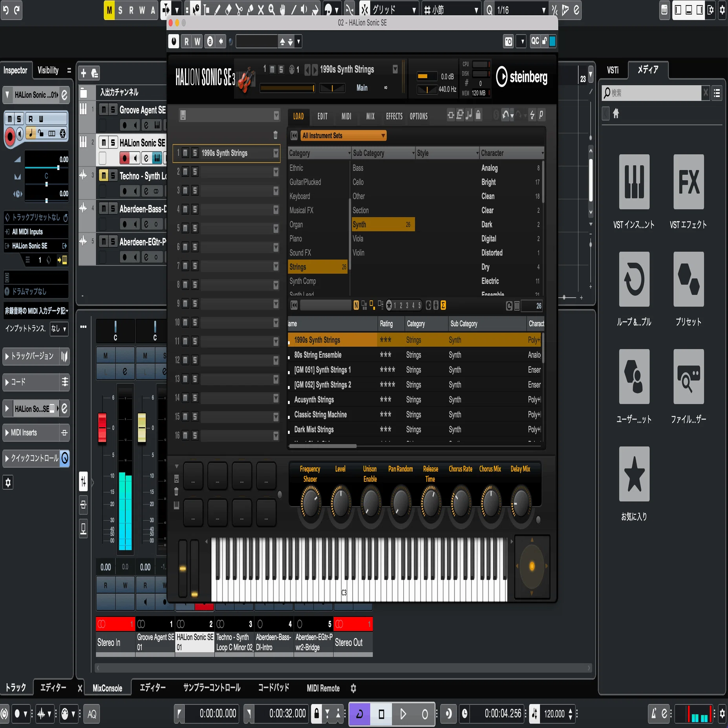Adjust the Delay Mix knob
Screen dimensions: 728x728
coord(520,503)
